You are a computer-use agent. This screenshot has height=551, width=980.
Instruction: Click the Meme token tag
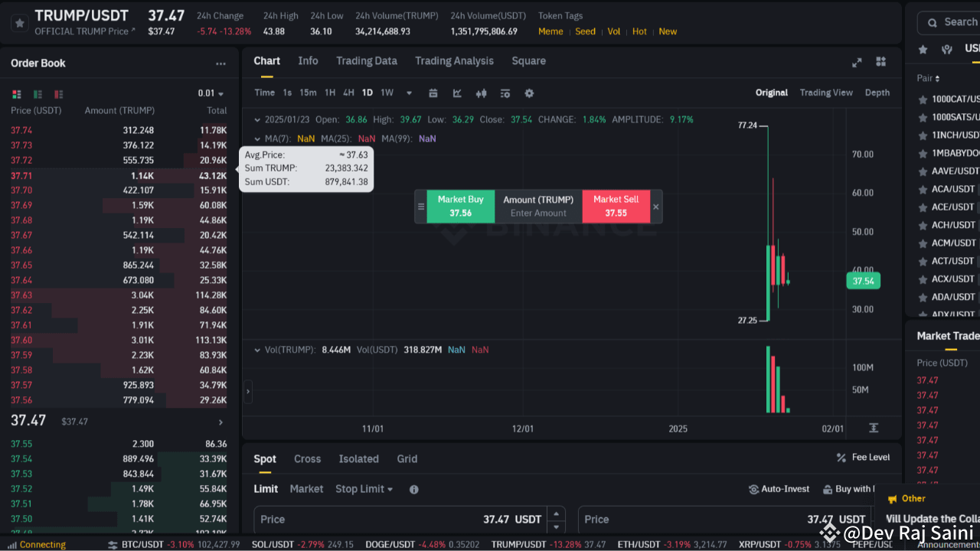[x=550, y=31]
